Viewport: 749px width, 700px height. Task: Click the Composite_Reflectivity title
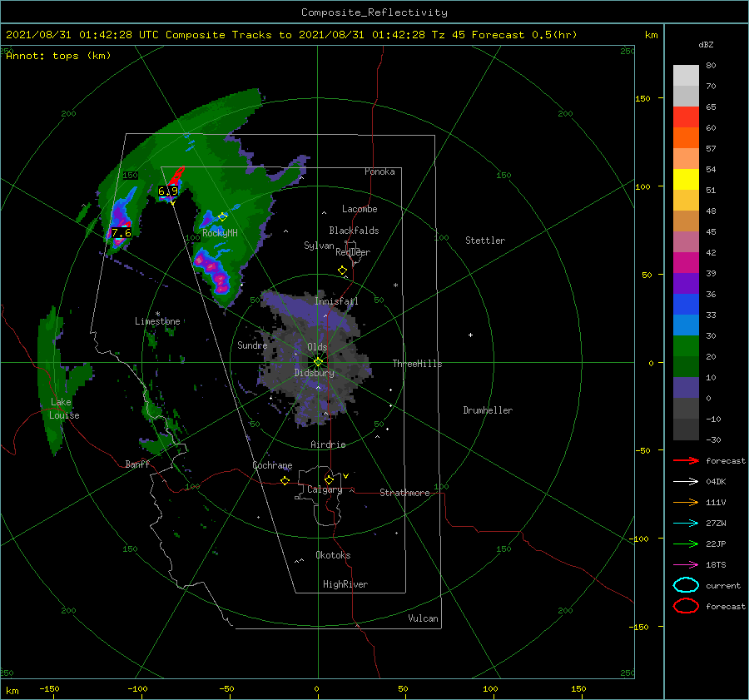coord(374,12)
